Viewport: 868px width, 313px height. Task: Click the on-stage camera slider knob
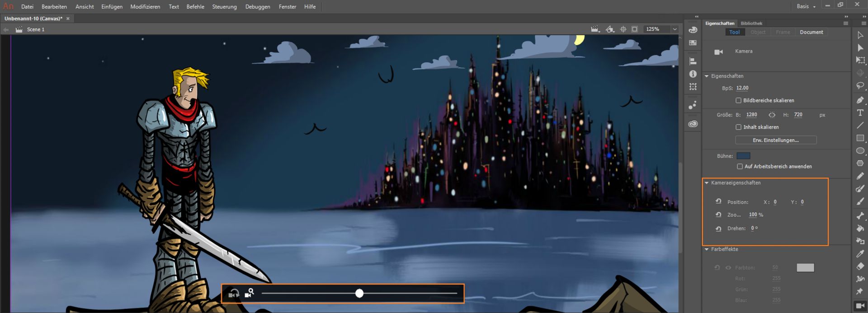(359, 294)
